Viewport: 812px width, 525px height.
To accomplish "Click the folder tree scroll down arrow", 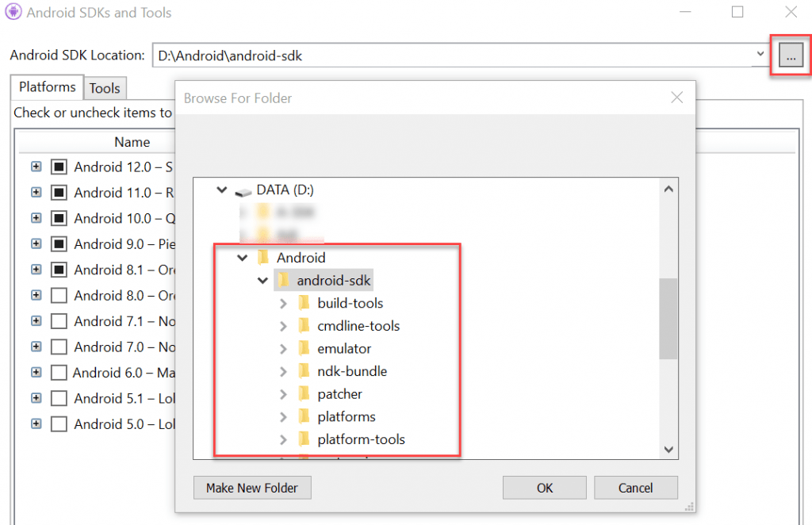I will pyautogui.click(x=668, y=450).
